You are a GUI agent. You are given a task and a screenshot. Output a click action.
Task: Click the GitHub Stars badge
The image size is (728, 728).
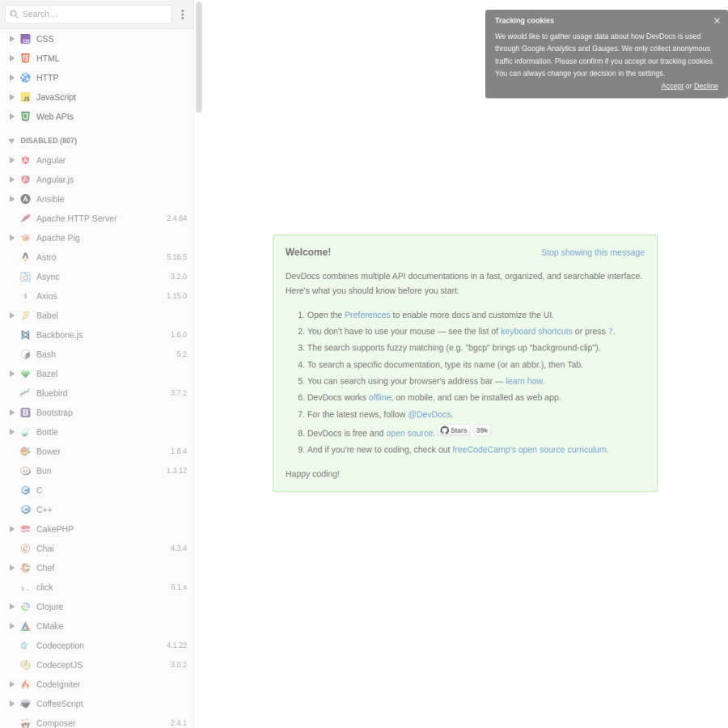click(454, 430)
